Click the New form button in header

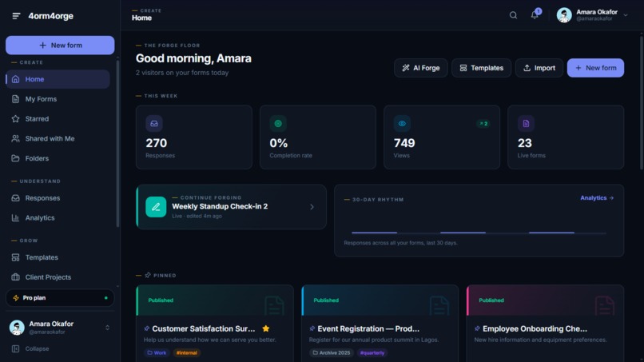(x=595, y=68)
